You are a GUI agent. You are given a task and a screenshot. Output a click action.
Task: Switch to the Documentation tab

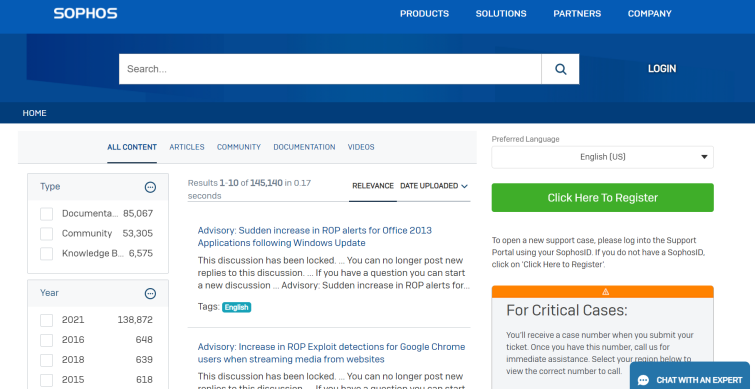[304, 147]
